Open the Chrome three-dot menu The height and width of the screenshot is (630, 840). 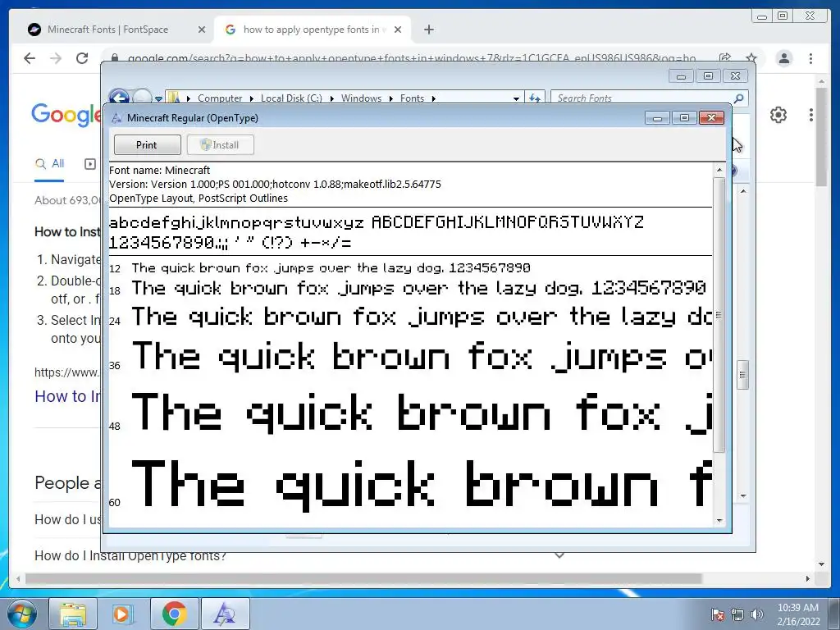(x=810, y=58)
